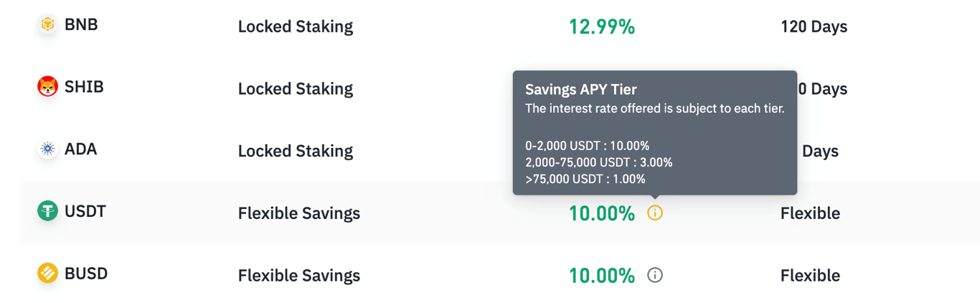
Task: Click the BNB coin icon
Action: pyautogui.click(x=47, y=24)
